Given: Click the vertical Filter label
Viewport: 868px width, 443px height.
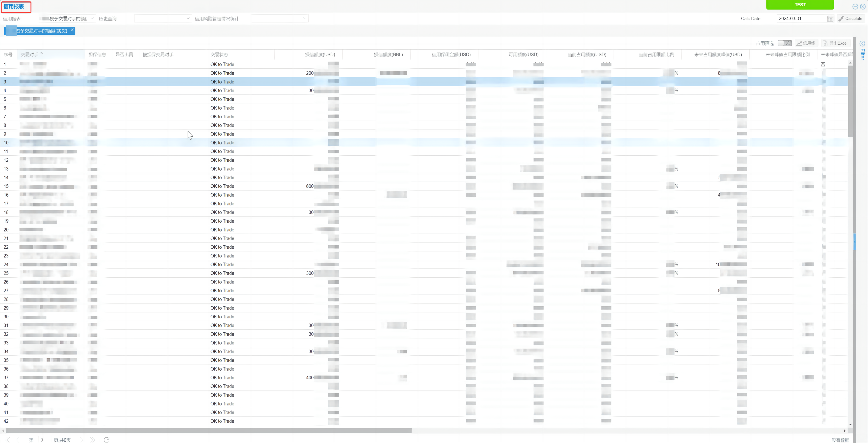Looking at the screenshot, I should 862,54.
